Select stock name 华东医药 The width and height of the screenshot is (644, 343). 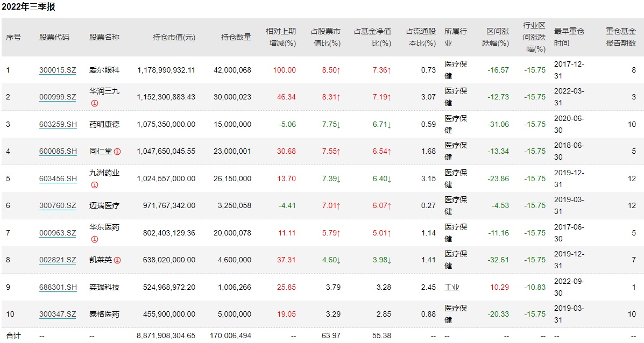104,227
